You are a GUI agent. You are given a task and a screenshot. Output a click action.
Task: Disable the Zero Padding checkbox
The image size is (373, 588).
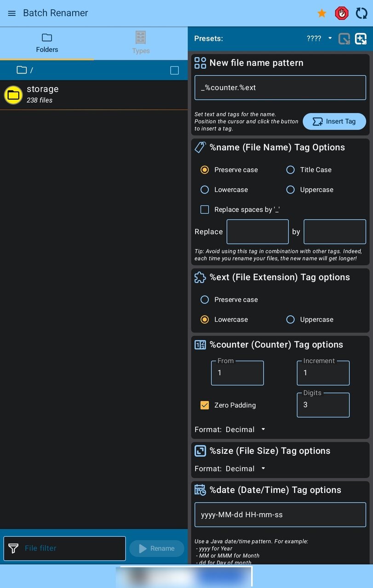(x=205, y=405)
